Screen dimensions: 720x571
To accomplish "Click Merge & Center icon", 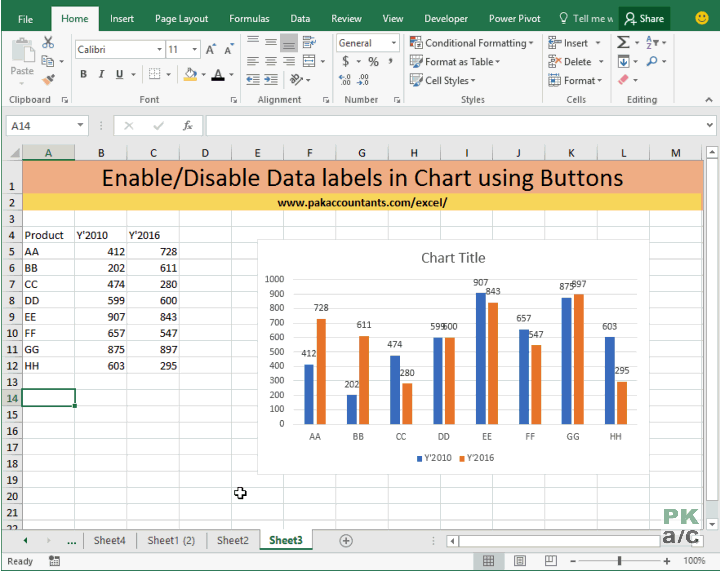I will [309, 61].
